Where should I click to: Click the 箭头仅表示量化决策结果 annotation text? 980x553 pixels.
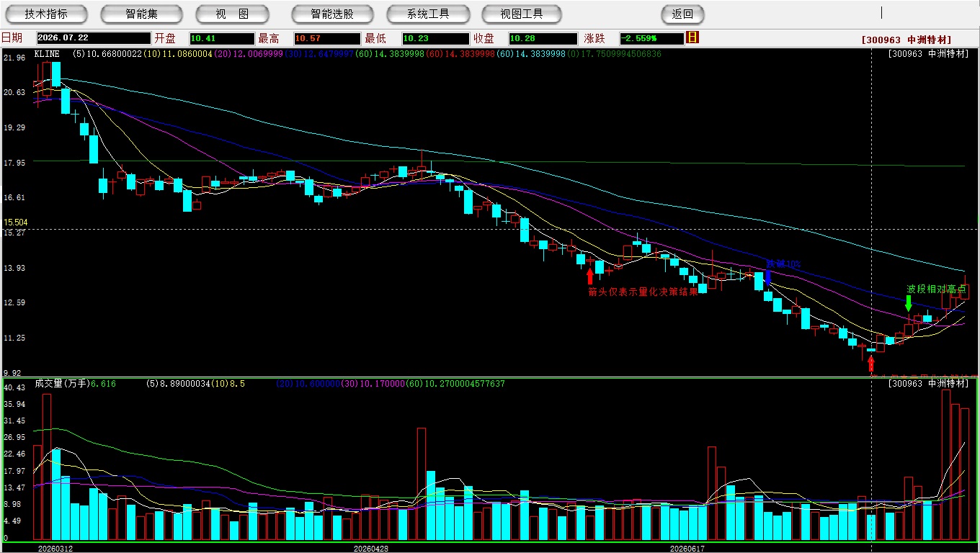click(643, 292)
